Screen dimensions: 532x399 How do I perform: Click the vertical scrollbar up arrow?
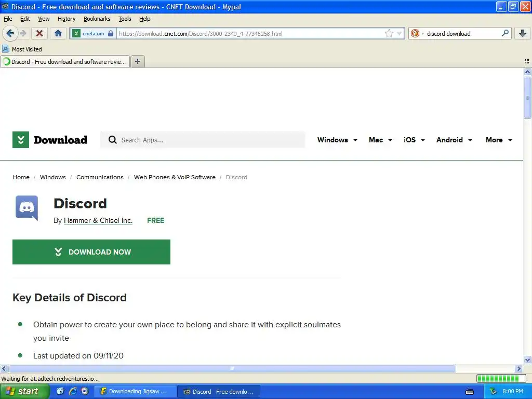coord(527,72)
